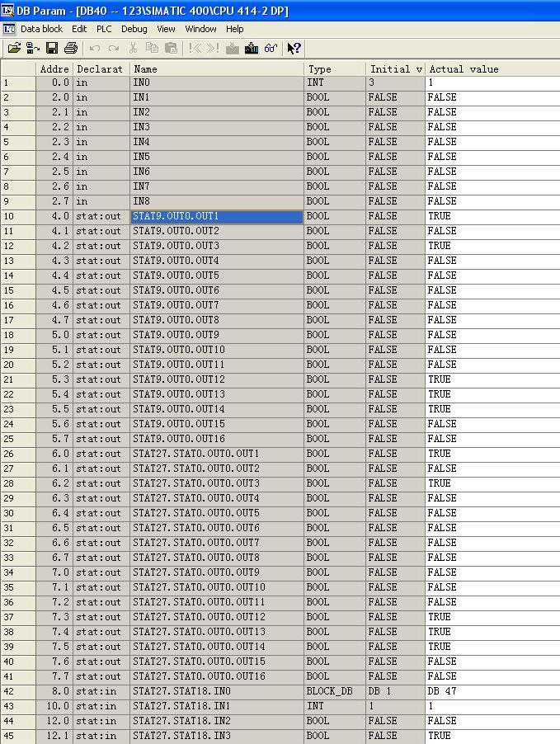Open the Edit menu

(79, 29)
